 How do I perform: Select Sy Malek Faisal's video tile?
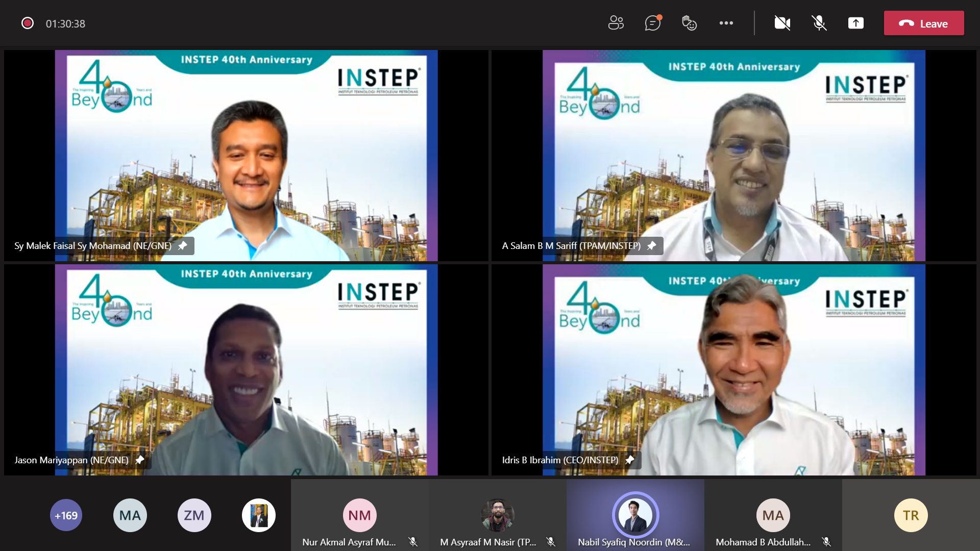click(x=246, y=156)
